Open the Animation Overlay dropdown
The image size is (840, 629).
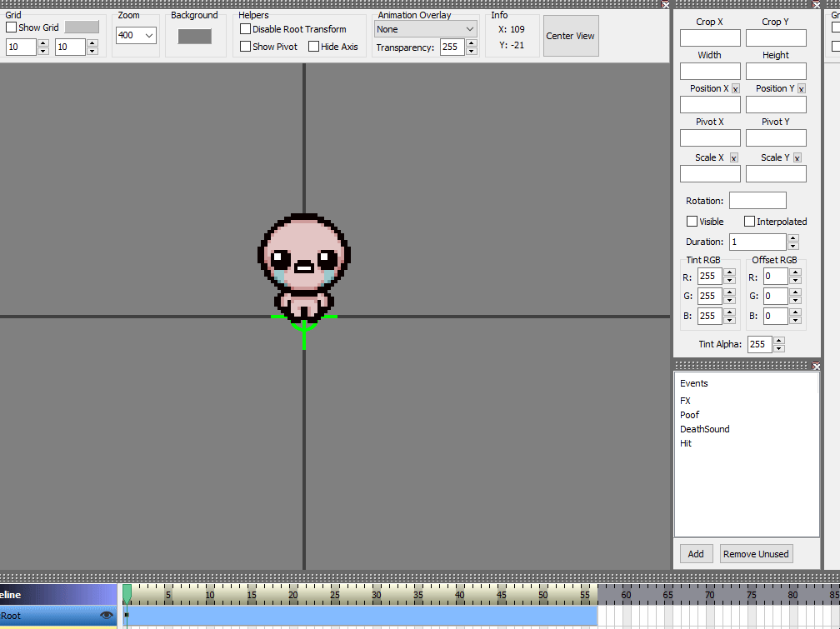425,28
